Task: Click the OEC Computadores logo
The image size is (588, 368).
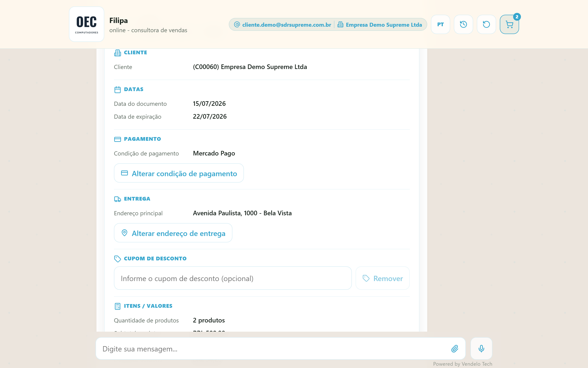Action: click(87, 24)
